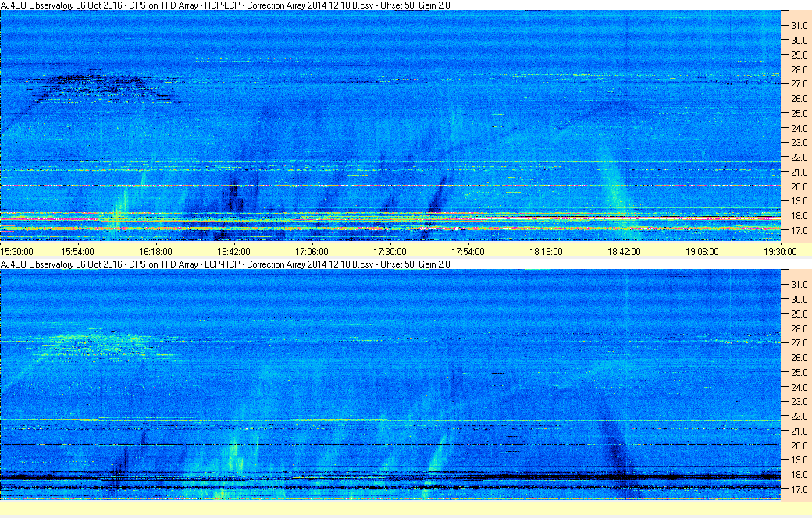Click 31.0 frequency label on upper chart
The height and width of the screenshot is (518, 812).
click(x=799, y=26)
